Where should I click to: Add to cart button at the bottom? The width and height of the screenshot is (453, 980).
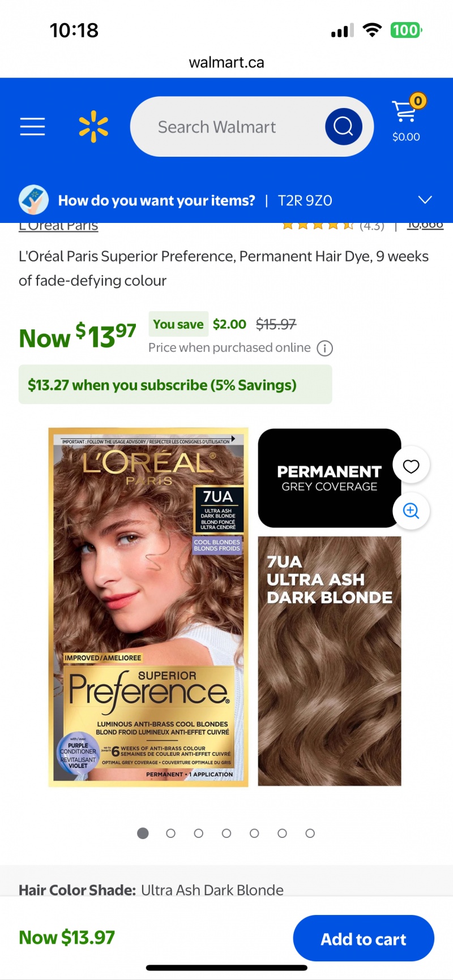click(x=364, y=939)
